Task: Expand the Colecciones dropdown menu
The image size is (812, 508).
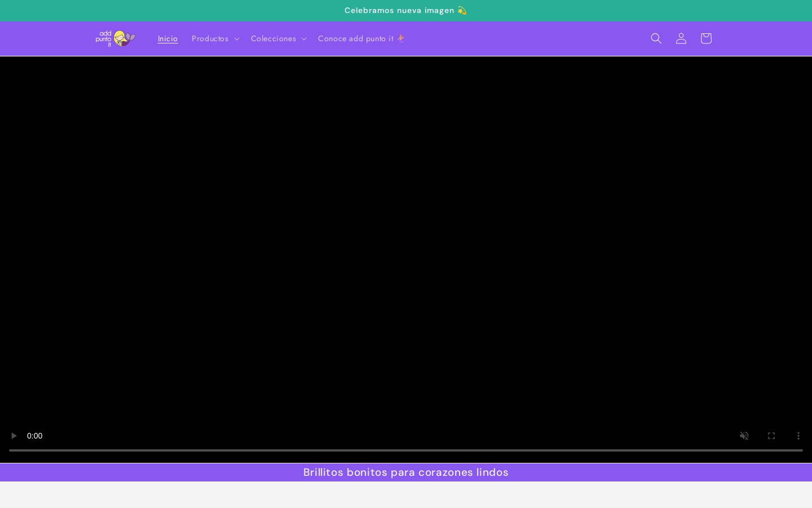Action: pos(279,38)
